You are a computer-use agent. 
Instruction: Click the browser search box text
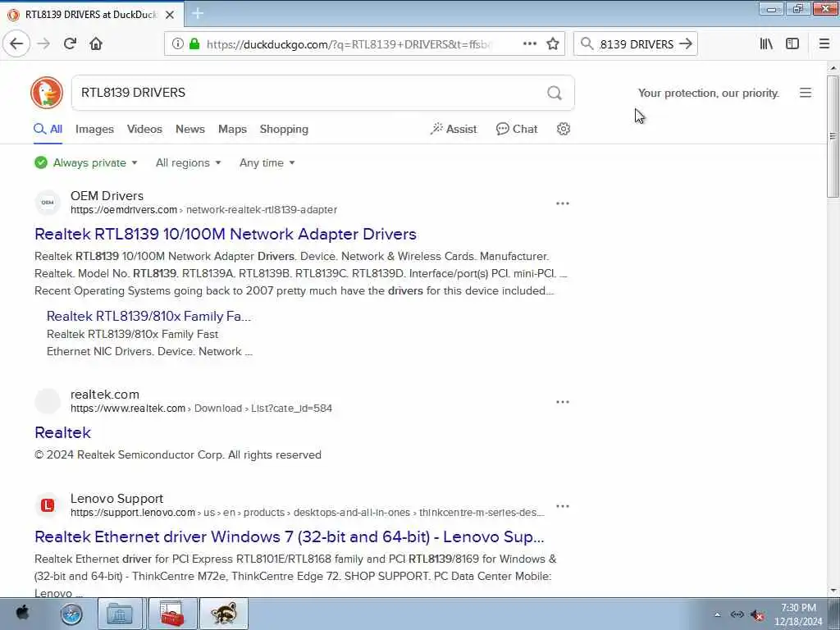(637, 44)
